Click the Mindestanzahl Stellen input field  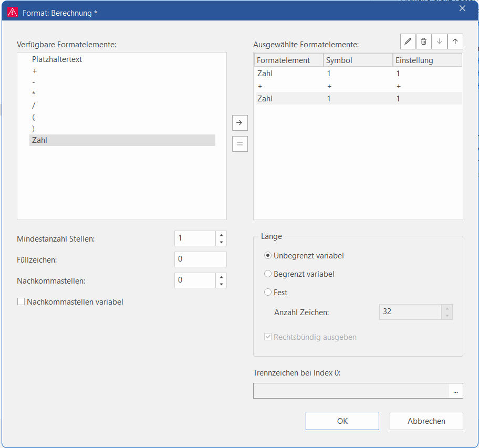click(195, 238)
